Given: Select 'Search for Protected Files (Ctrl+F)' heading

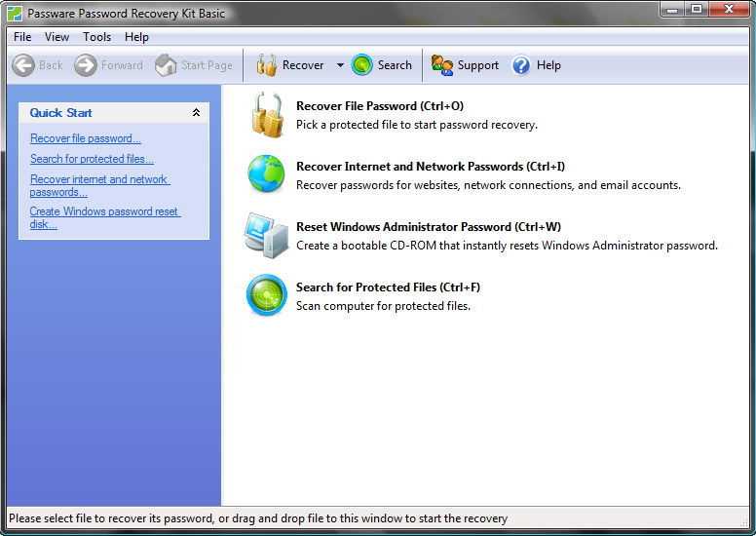Looking at the screenshot, I should pyautogui.click(x=388, y=287).
